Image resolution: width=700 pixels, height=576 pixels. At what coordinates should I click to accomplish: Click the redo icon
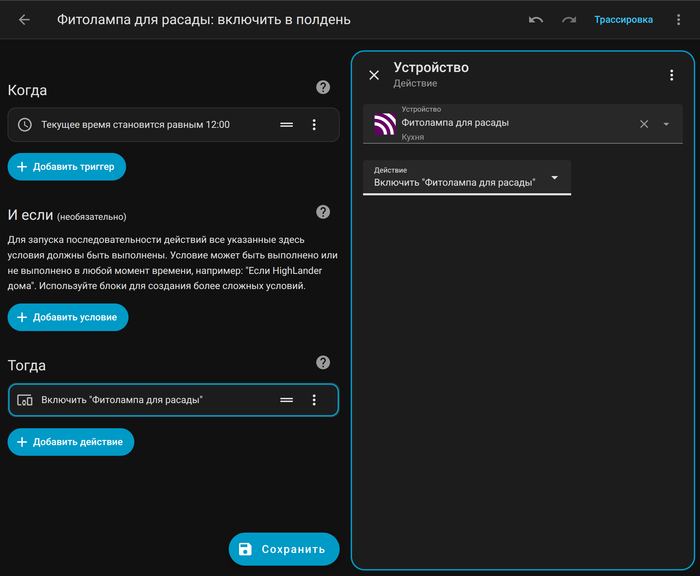(569, 19)
